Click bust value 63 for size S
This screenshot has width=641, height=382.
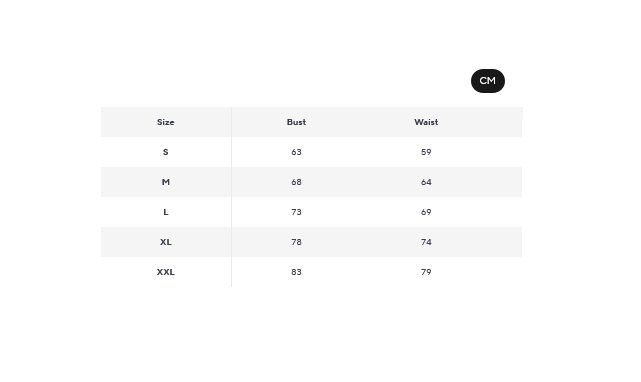(x=296, y=152)
